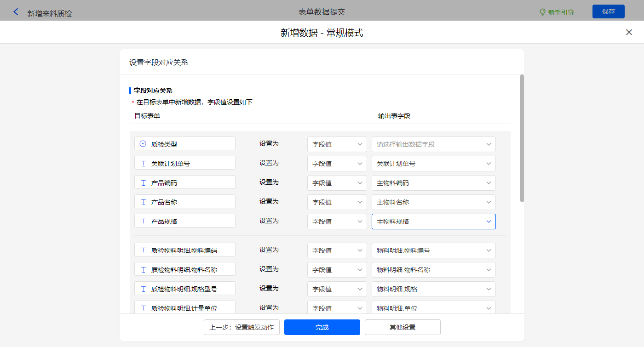Click the text icon beside 产品规格
This screenshot has height=347, width=644.
point(143,221)
